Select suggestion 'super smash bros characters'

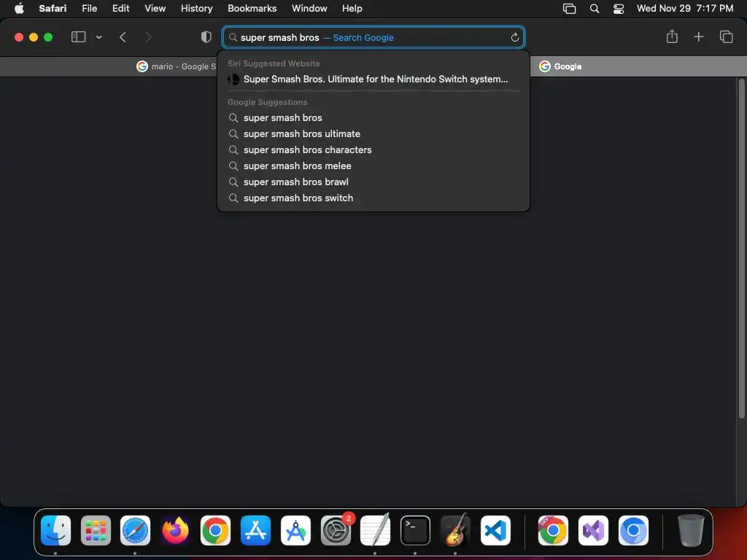(x=373, y=150)
